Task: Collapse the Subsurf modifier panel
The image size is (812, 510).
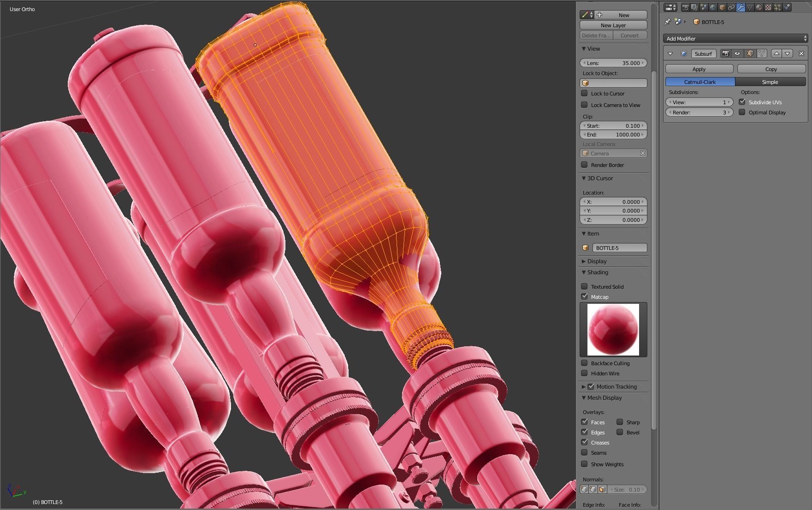Action: [670, 54]
